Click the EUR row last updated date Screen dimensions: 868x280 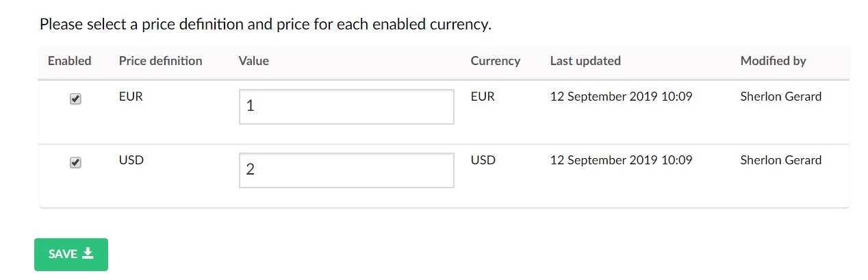pyautogui.click(x=621, y=97)
